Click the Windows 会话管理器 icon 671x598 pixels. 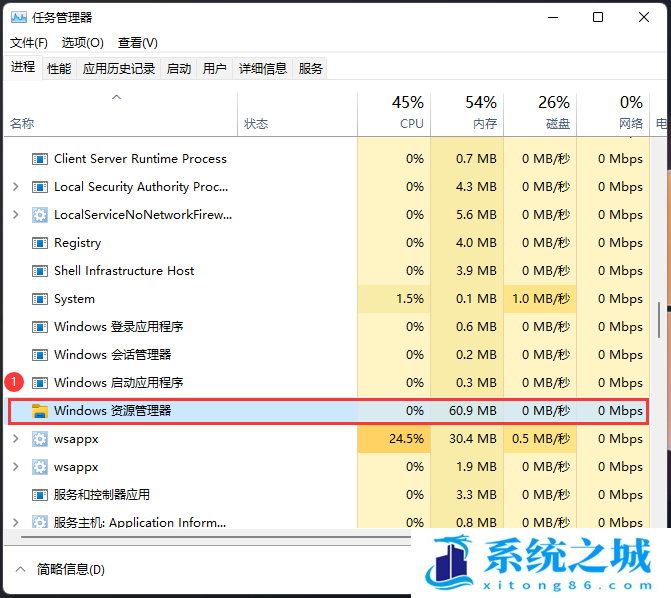pyautogui.click(x=40, y=355)
